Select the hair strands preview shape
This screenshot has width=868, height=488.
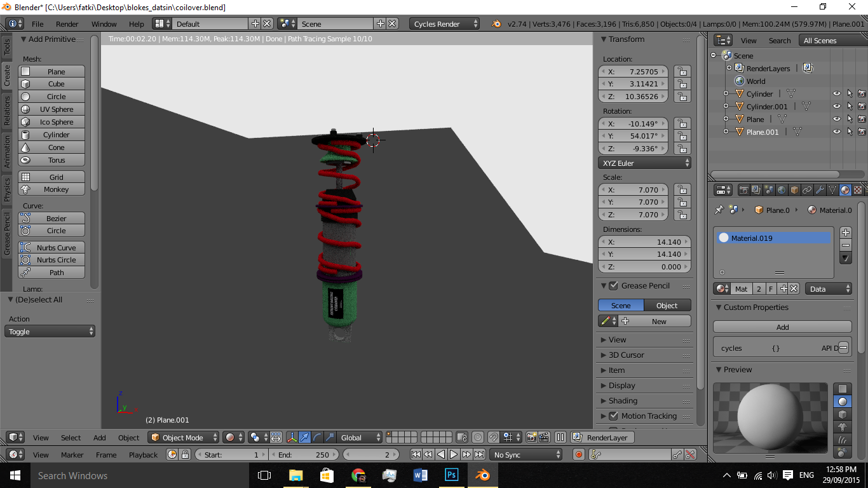pyautogui.click(x=842, y=440)
